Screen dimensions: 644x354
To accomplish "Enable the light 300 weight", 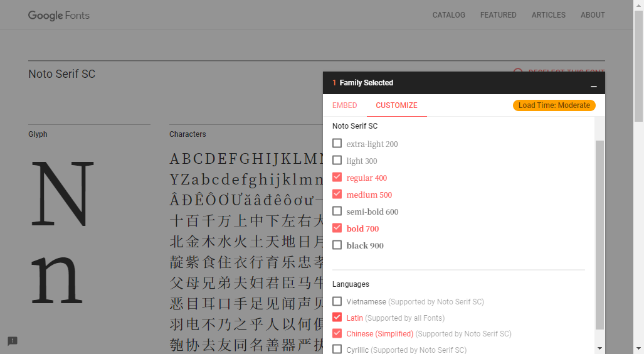I will click(x=337, y=160).
